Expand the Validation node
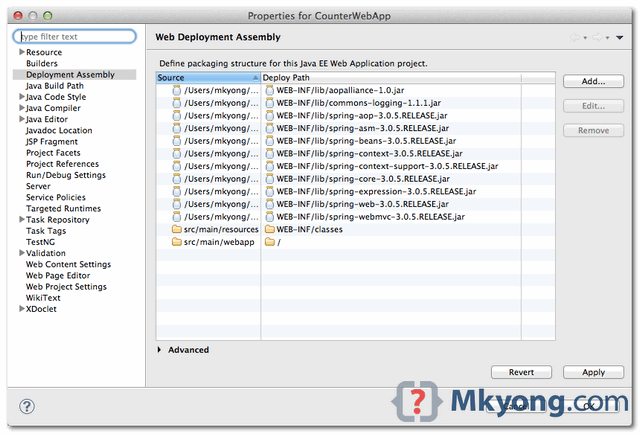Image resolution: width=640 pixels, height=434 pixels. point(22,253)
